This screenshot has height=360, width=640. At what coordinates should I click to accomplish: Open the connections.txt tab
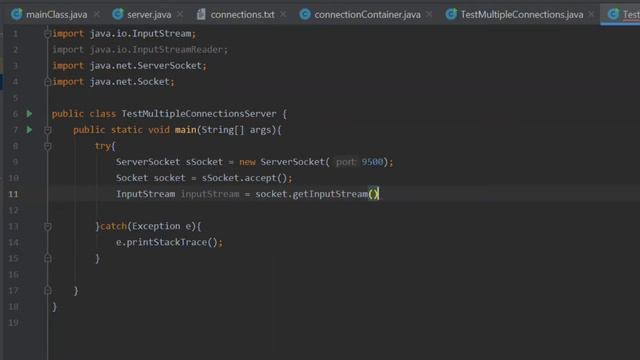(x=242, y=15)
